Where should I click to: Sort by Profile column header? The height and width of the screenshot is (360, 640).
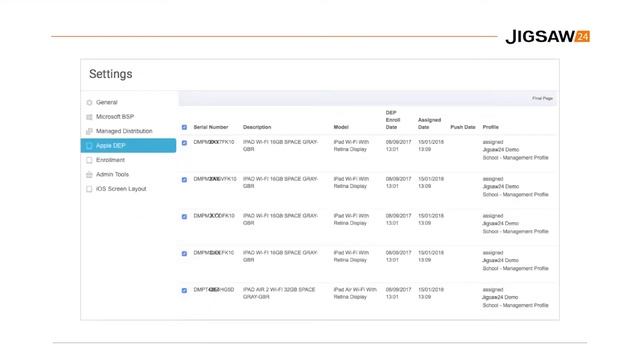[491, 127]
